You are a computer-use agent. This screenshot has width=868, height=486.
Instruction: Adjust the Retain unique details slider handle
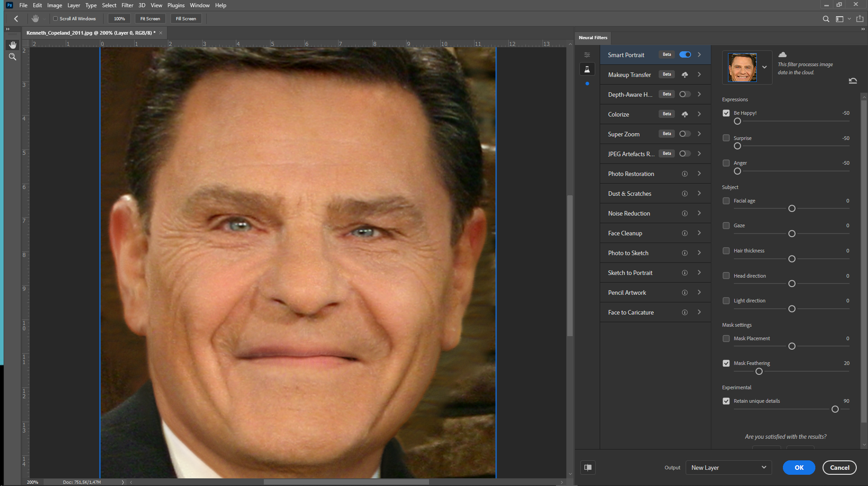coord(835,409)
